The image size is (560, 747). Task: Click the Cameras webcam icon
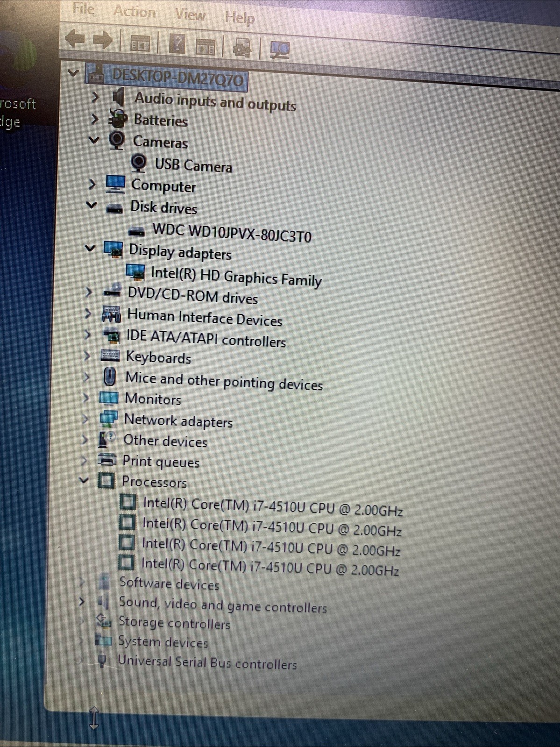[x=116, y=140]
